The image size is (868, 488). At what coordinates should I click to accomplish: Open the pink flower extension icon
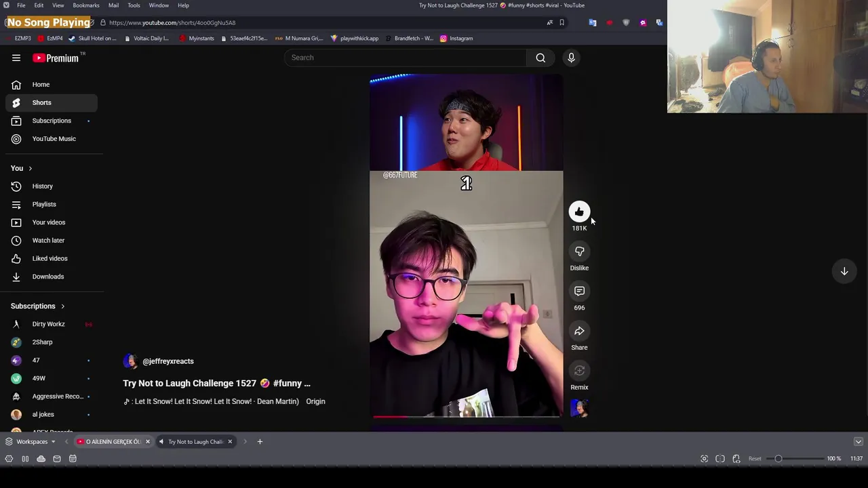[x=643, y=22]
